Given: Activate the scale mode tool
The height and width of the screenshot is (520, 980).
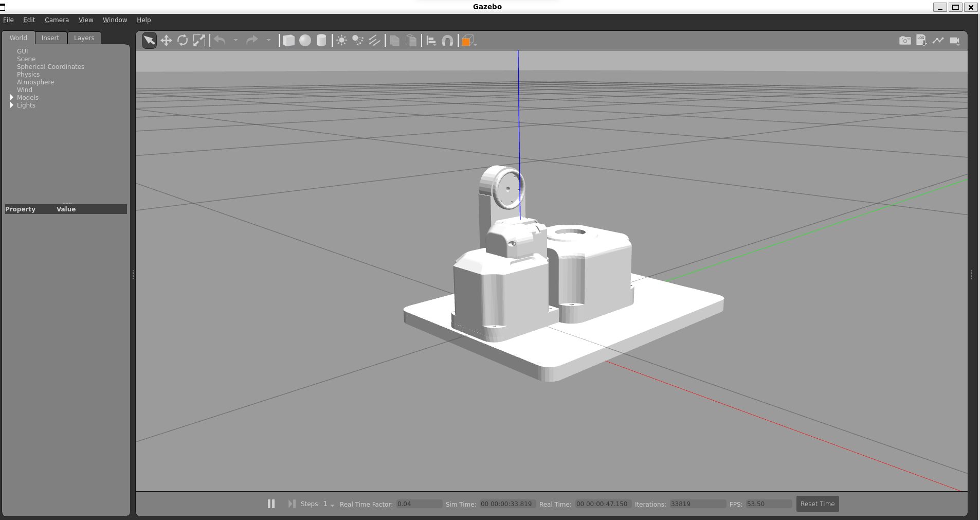Looking at the screenshot, I should click(x=199, y=41).
